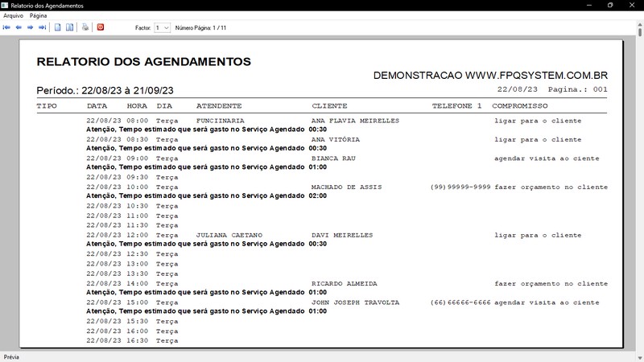
Task: Click attendant name FUNCIINARIA
Action: click(x=220, y=121)
